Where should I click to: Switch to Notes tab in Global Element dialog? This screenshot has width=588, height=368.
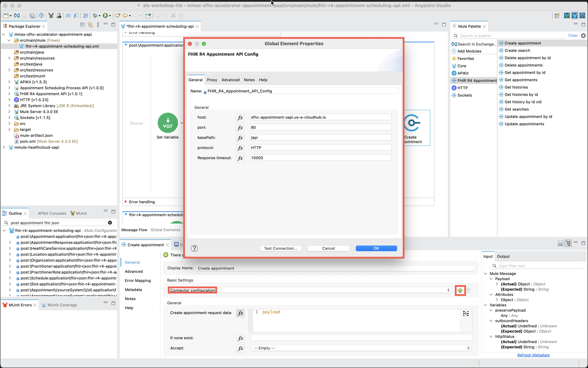pos(249,80)
